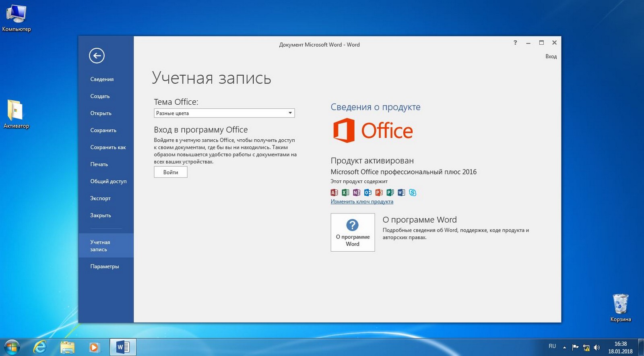Open the volume control in system tray
Image resolution: width=644 pixels, height=356 pixels.
pyautogui.click(x=597, y=347)
